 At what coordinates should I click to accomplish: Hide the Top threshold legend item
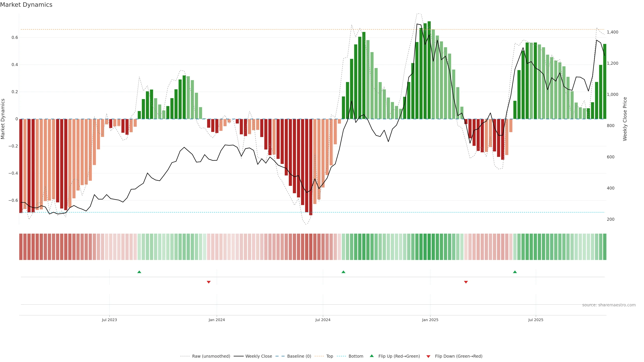click(330, 356)
